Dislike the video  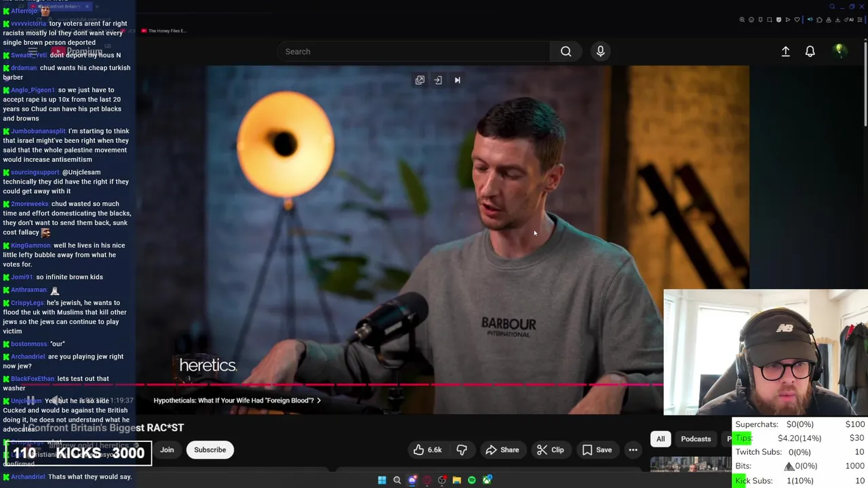point(462,450)
